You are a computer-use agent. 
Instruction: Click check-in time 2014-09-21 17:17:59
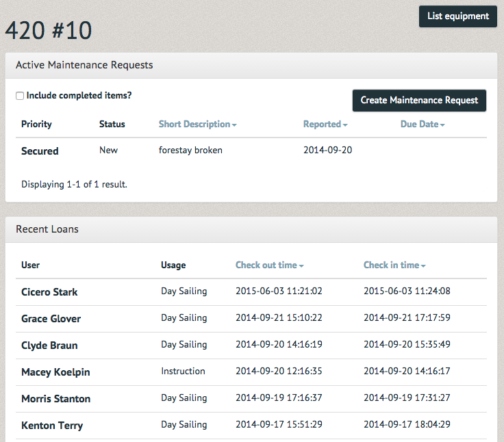(x=407, y=317)
